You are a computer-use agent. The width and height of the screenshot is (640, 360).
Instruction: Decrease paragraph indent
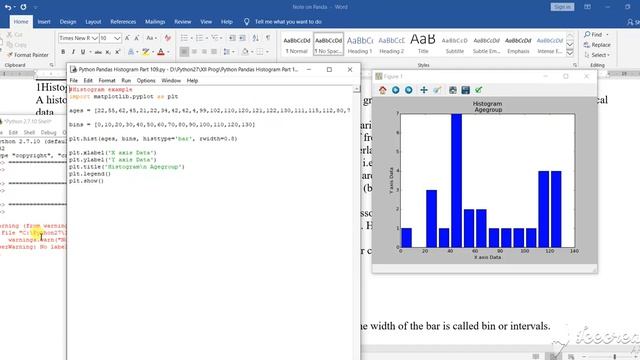[232, 38]
